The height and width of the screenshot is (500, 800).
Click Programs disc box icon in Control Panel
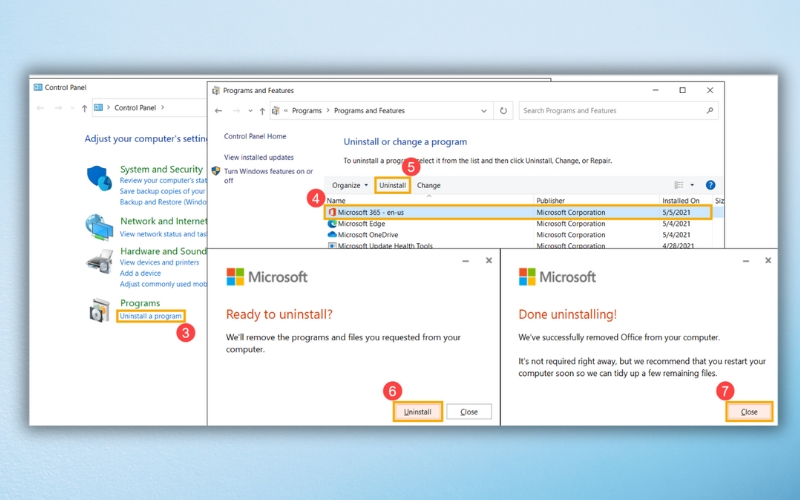click(99, 311)
